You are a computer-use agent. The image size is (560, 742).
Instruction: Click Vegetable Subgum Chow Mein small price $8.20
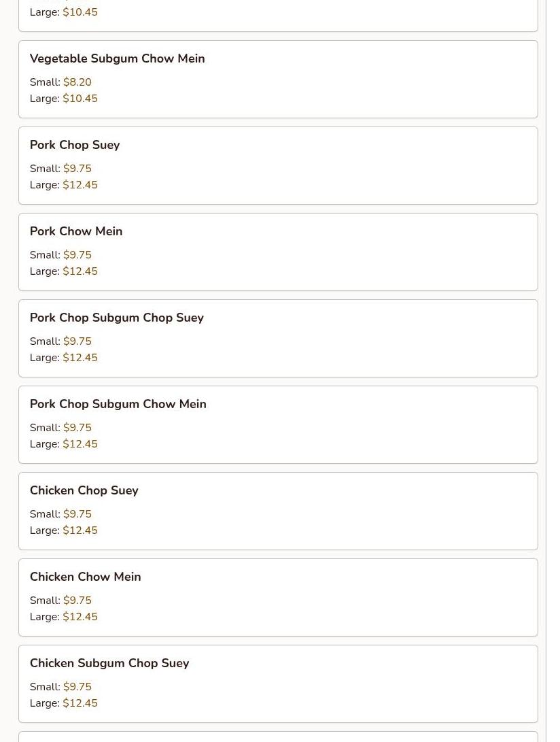click(x=77, y=82)
